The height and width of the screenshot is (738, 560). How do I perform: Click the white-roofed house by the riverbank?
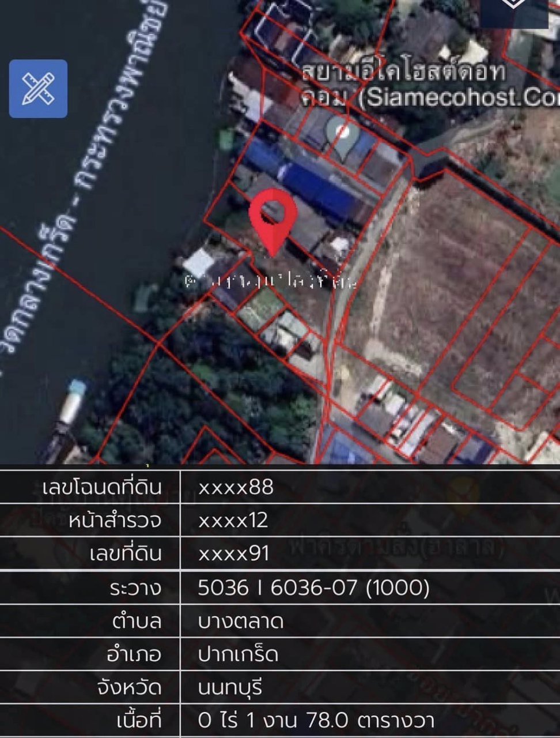click(x=199, y=263)
